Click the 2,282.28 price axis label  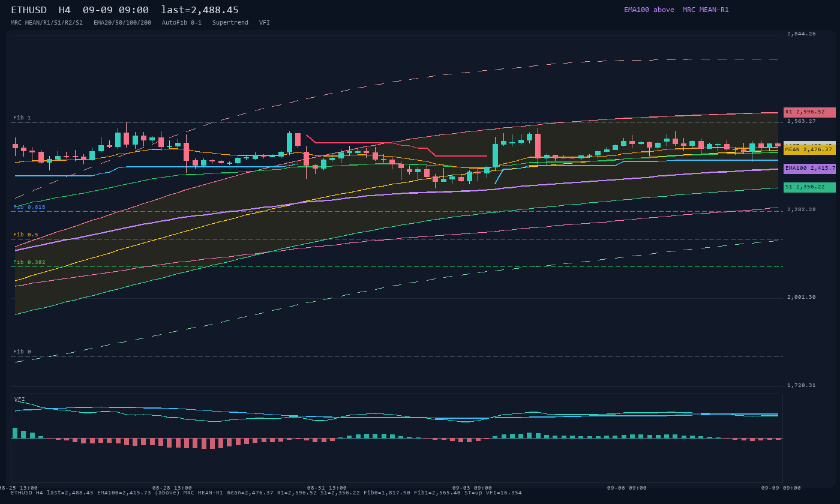point(802,209)
